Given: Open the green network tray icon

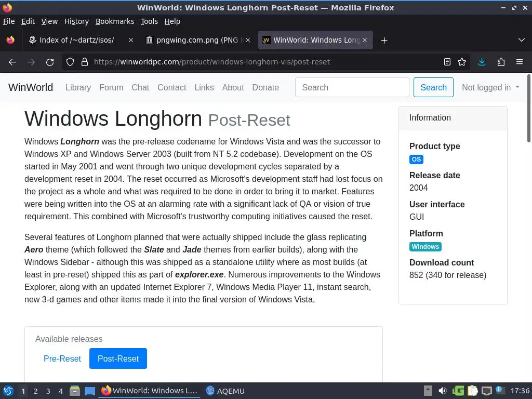Looking at the screenshot, I should tap(458, 391).
